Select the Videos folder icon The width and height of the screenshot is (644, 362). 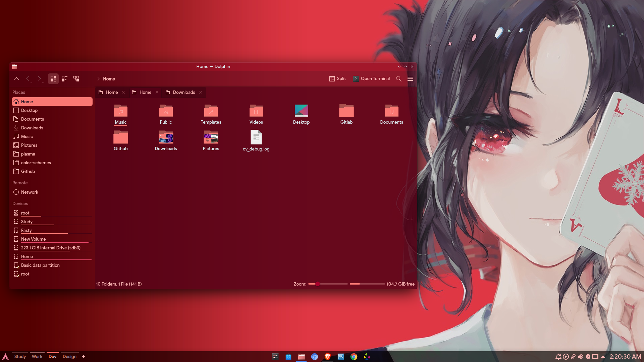point(256,111)
